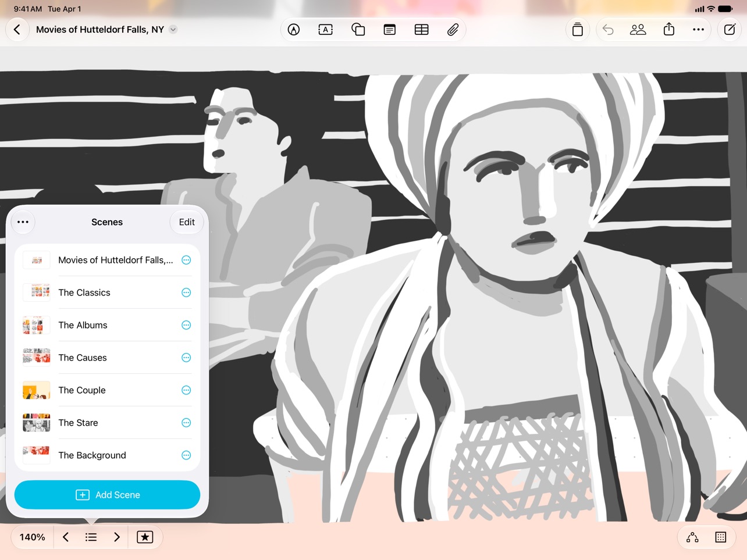Insert a text box from toolbar

coord(326,30)
